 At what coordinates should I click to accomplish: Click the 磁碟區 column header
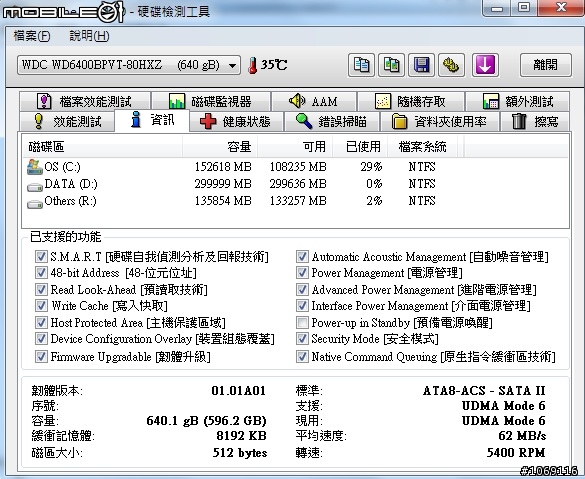[103, 147]
